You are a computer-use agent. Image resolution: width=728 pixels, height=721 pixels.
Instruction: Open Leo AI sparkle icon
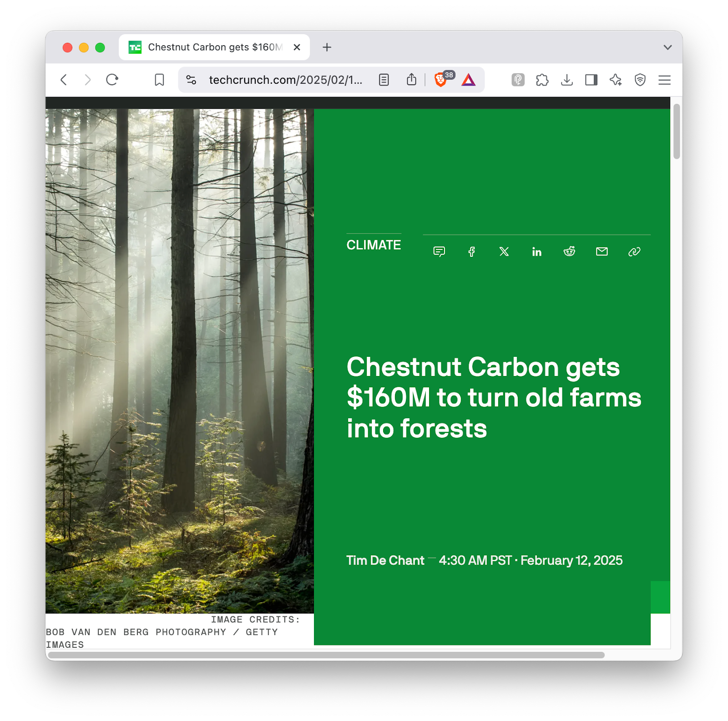[x=616, y=80]
